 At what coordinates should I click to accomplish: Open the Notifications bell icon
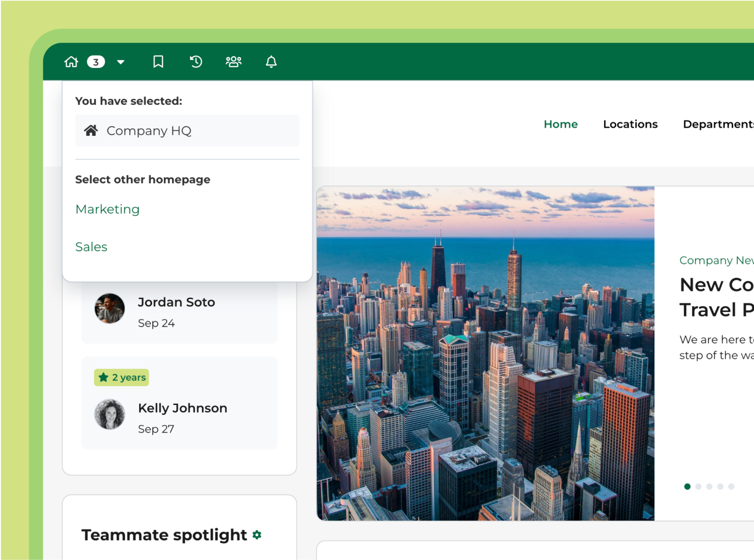click(271, 61)
